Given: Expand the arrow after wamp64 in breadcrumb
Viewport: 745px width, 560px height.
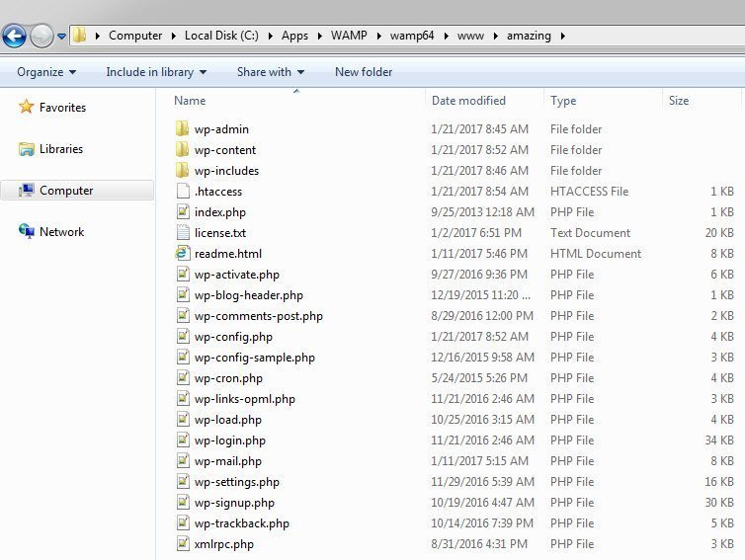Looking at the screenshot, I should pyautogui.click(x=446, y=37).
